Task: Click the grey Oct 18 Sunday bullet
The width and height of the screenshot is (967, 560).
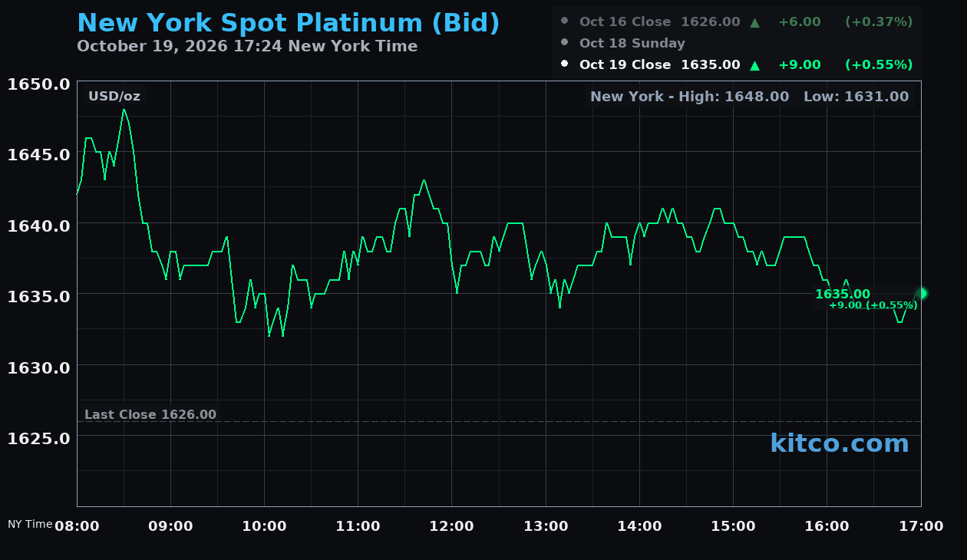Action: [565, 42]
